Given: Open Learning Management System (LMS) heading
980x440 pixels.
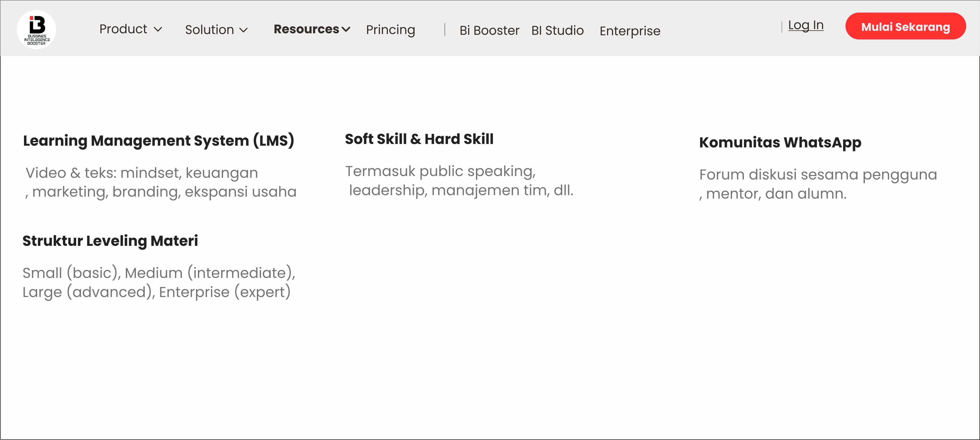Looking at the screenshot, I should [159, 141].
